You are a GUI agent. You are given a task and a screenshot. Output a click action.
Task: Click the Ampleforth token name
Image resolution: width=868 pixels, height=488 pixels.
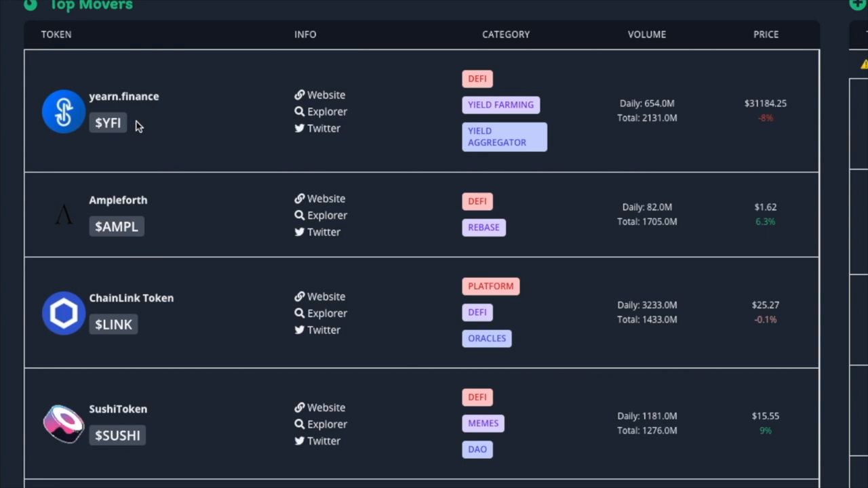pos(118,200)
